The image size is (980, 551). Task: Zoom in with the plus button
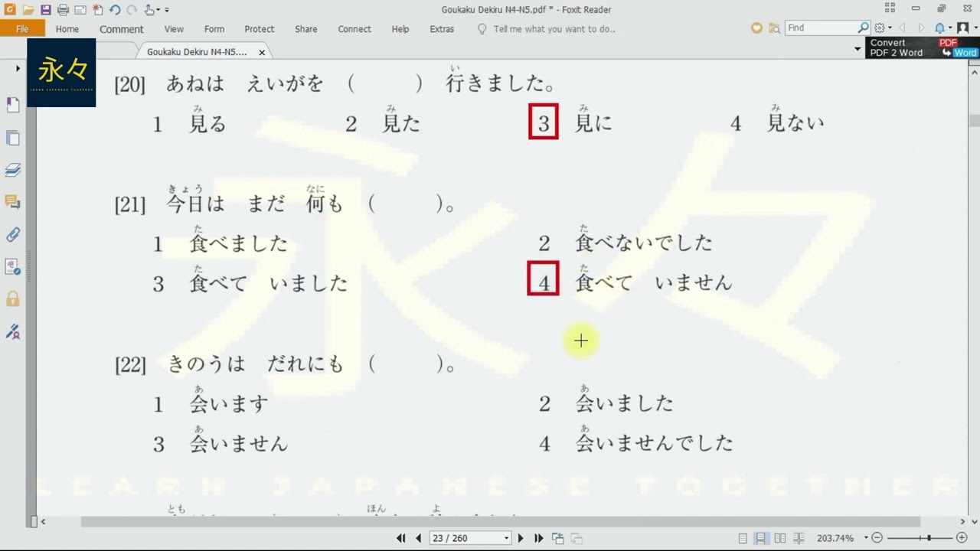pyautogui.click(x=961, y=538)
